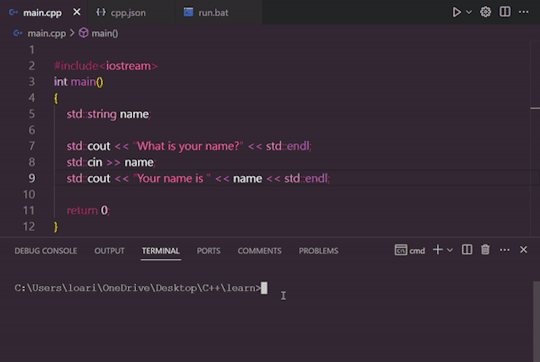
Task: Click the "int main()" declaration
Action: pos(79,82)
